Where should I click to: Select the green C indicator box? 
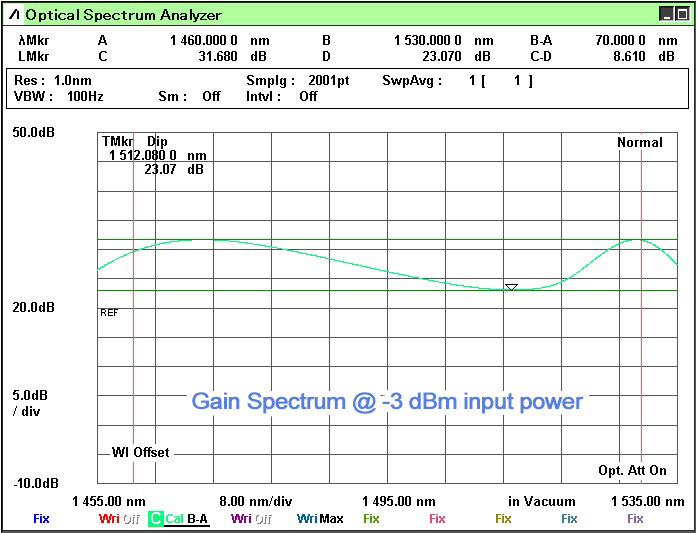click(155, 519)
